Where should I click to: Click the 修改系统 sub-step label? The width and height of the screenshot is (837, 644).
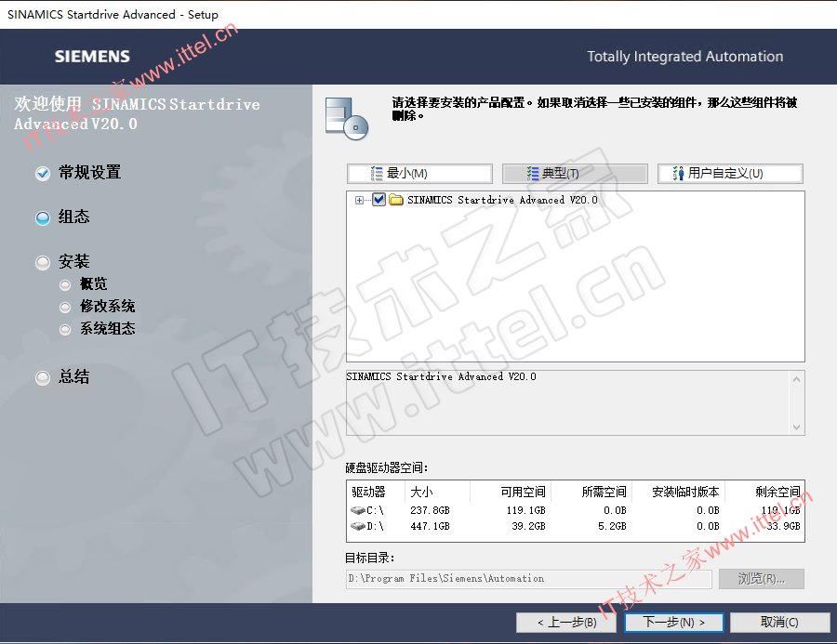108,307
